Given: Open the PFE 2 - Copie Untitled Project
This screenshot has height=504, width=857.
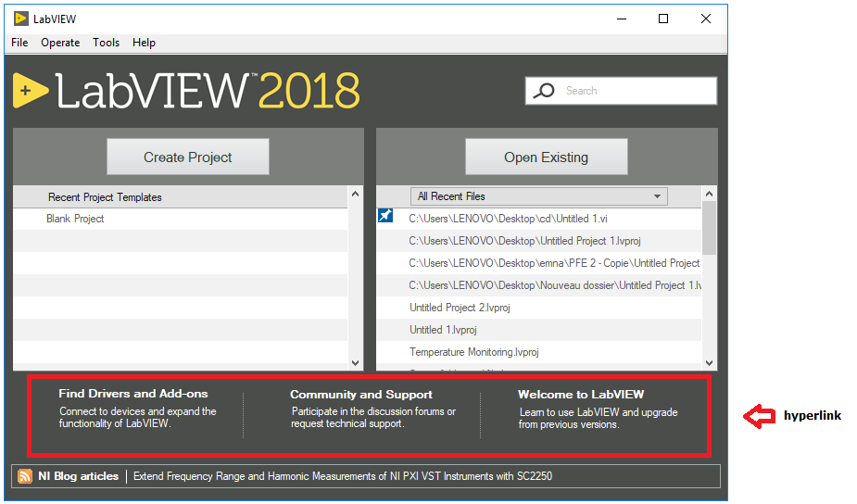Looking at the screenshot, I should (554, 263).
